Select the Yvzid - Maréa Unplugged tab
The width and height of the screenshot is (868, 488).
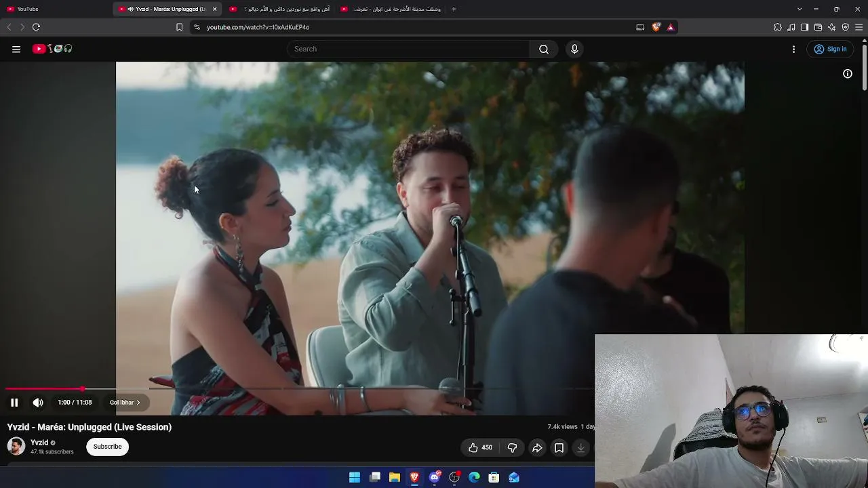coord(167,9)
